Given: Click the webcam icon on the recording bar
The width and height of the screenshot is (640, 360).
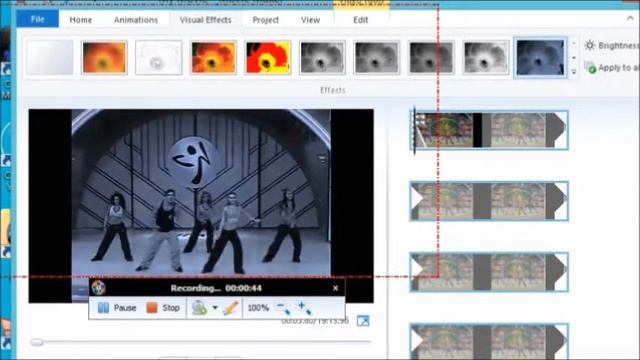Looking at the screenshot, I should pyautogui.click(x=199, y=308).
